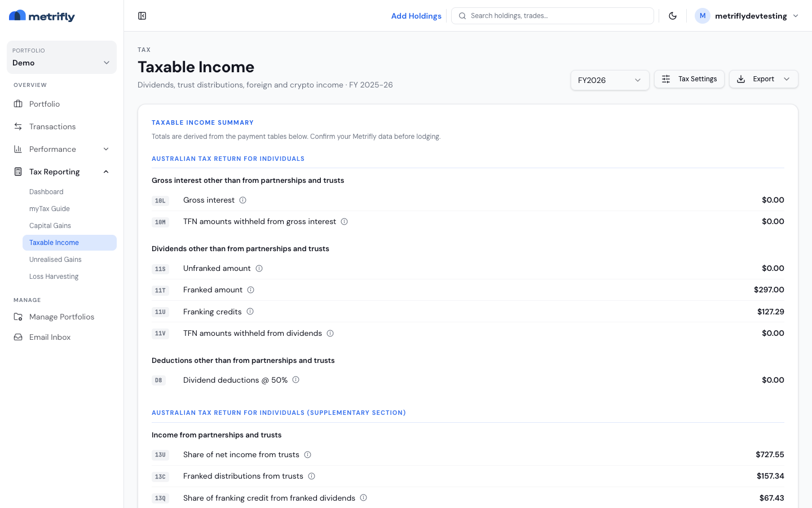Expand the Performance section chevron
This screenshot has width=812, height=508.
coord(106,149)
